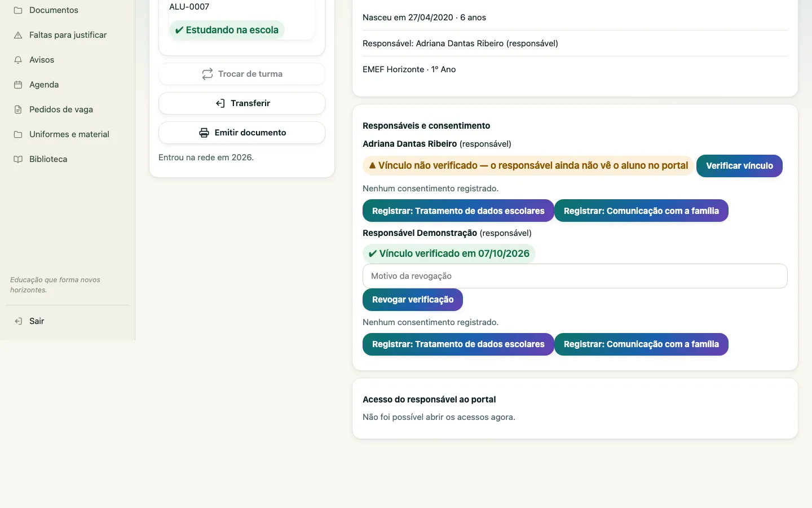This screenshot has width=812, height=508.
Task: Open Uniformes e material
Action: [68, 134]
